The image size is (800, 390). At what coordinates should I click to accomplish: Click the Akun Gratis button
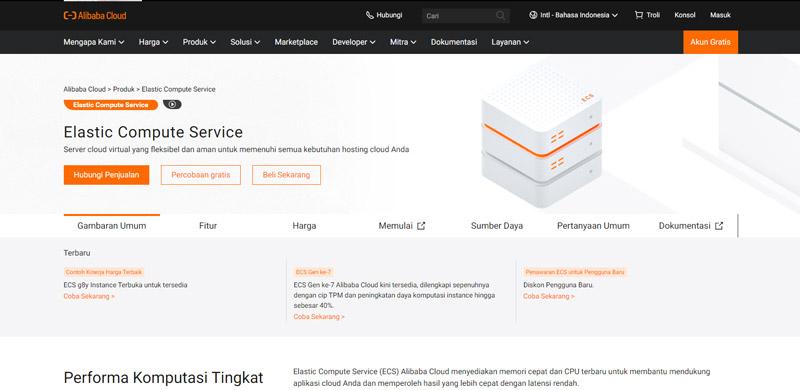(710, 42)
